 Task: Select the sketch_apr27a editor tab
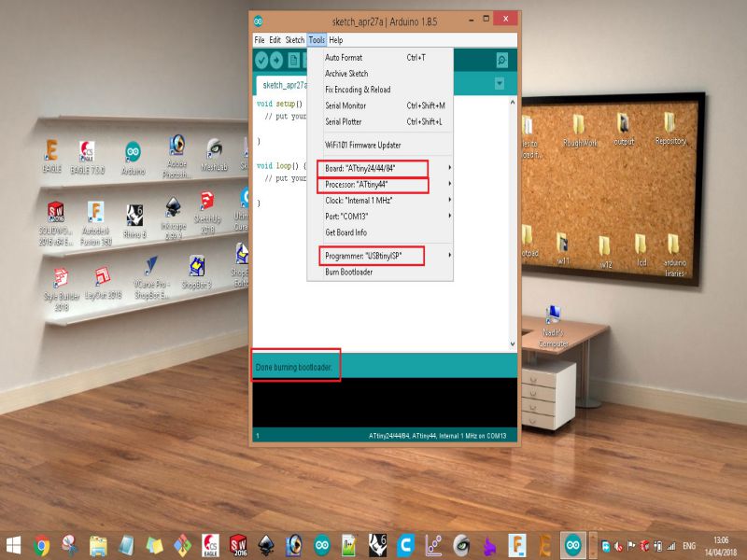click(x=283, y=85)
